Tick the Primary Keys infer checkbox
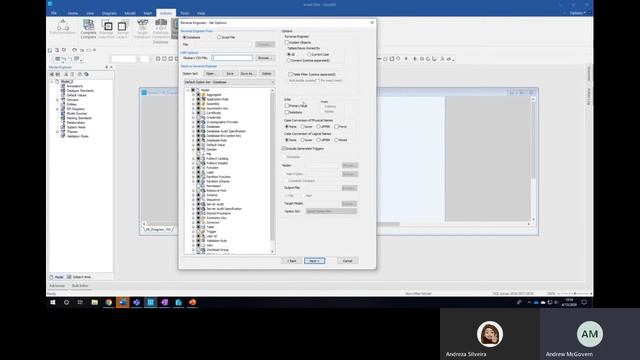 click(x=287, y=106)
